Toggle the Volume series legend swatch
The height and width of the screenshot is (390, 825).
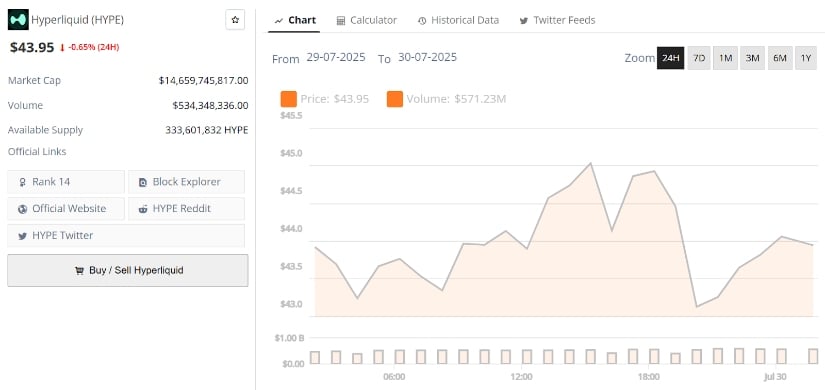pos(395,99)
